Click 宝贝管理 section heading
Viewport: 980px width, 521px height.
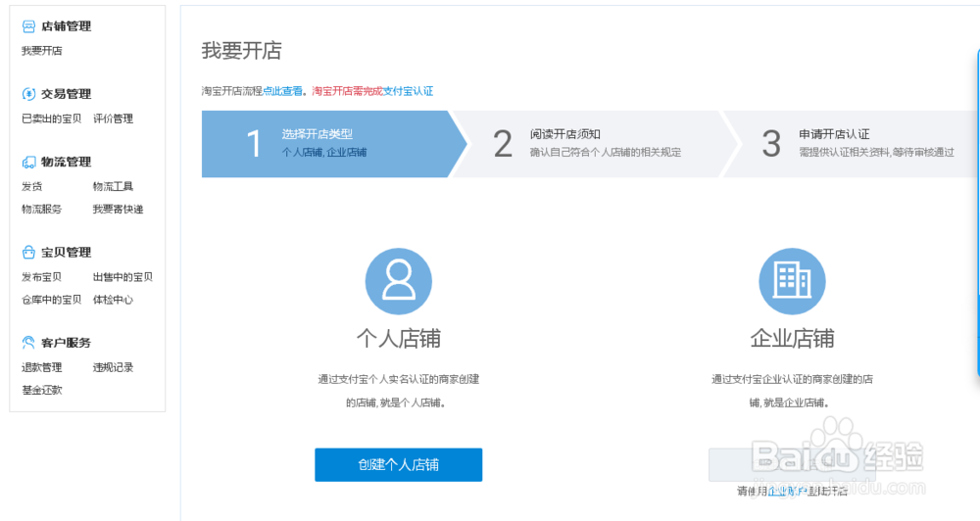point(67,253)
